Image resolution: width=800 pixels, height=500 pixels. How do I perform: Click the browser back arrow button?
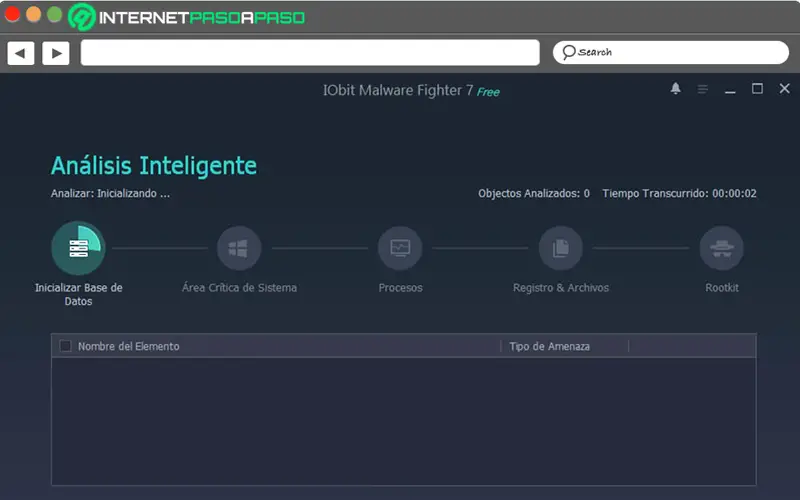coord(20,53)
